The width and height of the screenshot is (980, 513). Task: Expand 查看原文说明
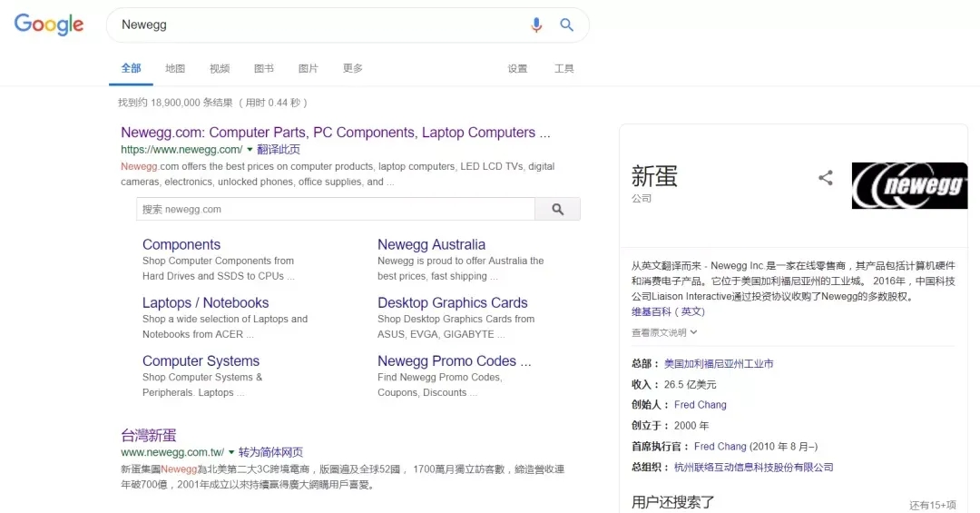(x=663, y=333)
